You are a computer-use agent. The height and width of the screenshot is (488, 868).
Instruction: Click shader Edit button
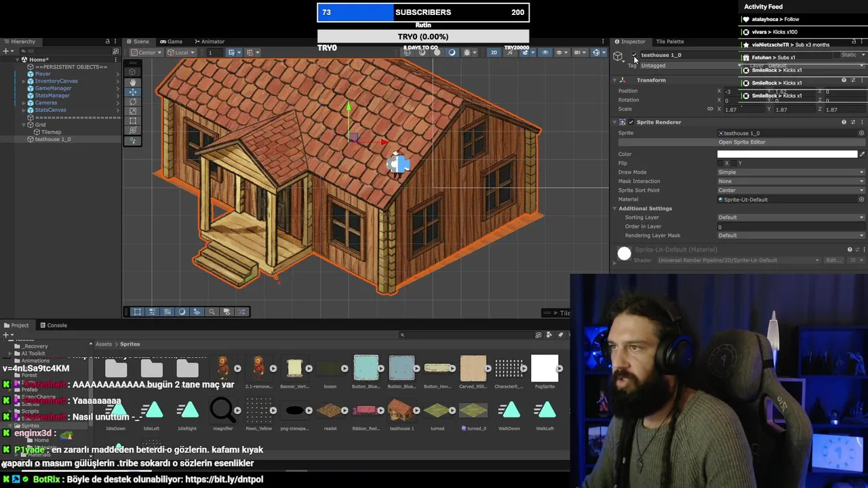tap(833, 260)
